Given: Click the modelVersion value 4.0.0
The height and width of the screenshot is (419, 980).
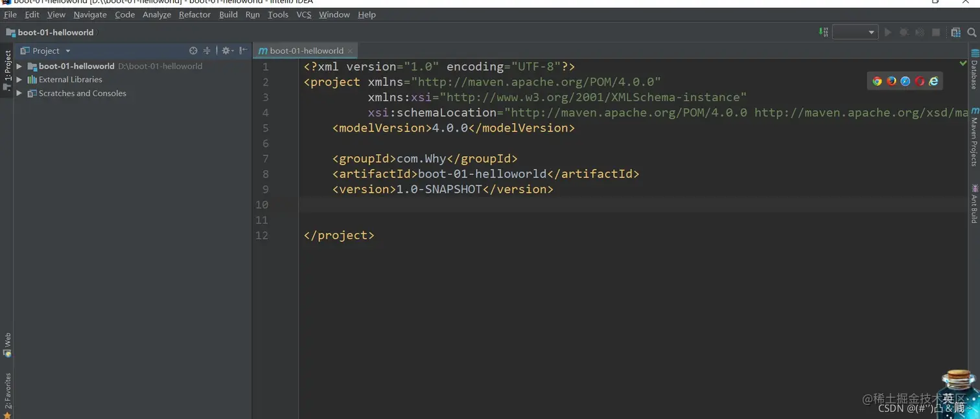Looking at the screenshot, I should [450, 128].
